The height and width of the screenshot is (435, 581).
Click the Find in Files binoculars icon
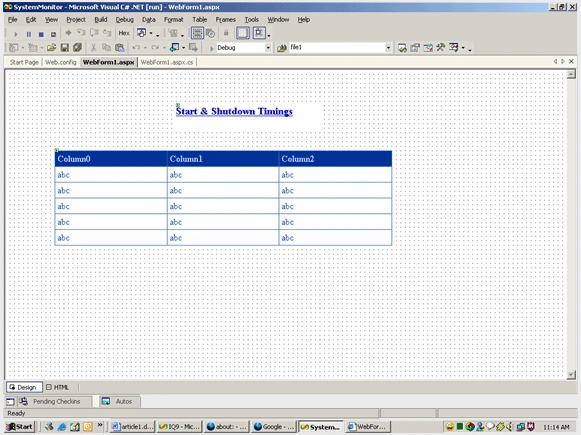(282, 48)
